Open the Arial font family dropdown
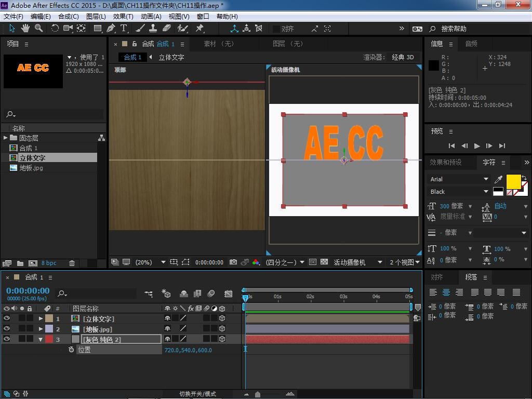Image resolution: width=532 pixels, height=399 pixels. (x=486, y=179)
